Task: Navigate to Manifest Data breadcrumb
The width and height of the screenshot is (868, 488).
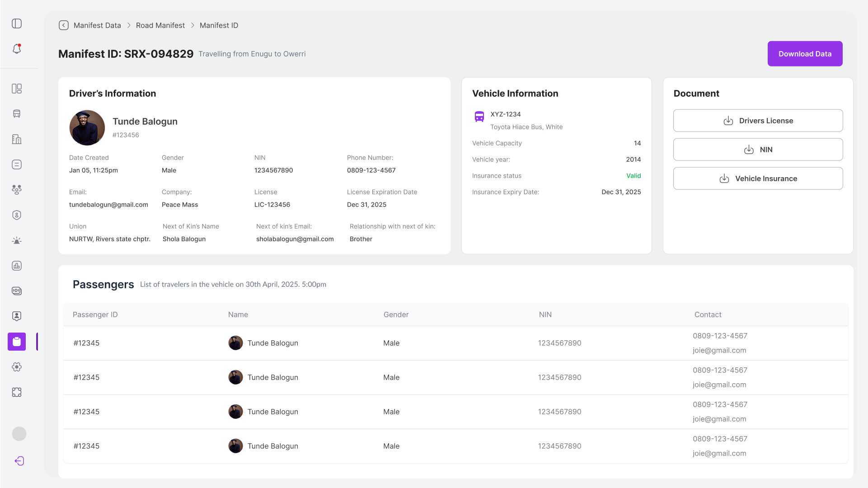Action: (x=97, y=25)
